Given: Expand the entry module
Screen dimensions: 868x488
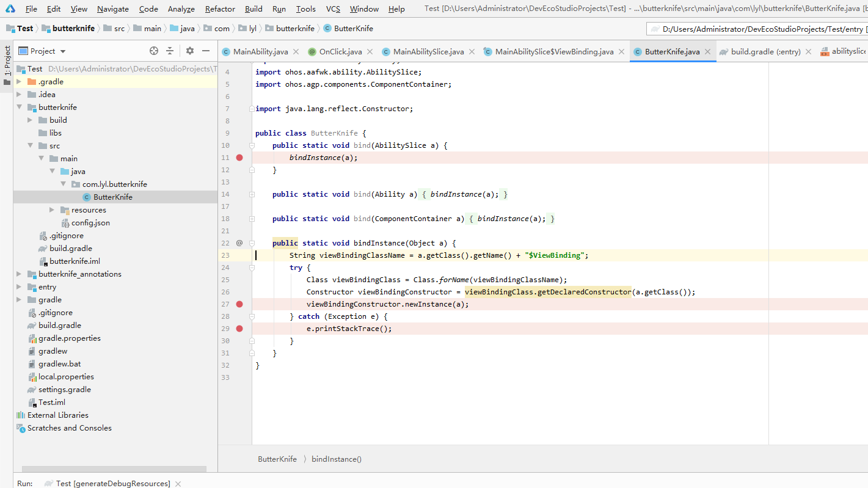Looking at the screenshot, I should (x=20, y=287).
